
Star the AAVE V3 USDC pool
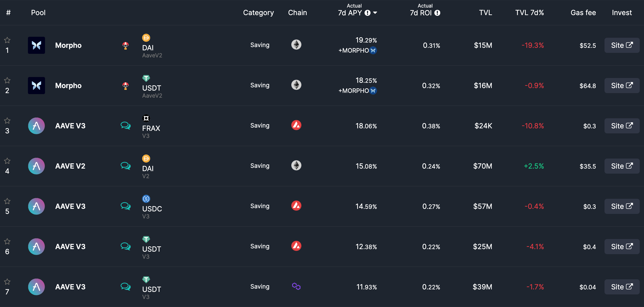(7, 201)
